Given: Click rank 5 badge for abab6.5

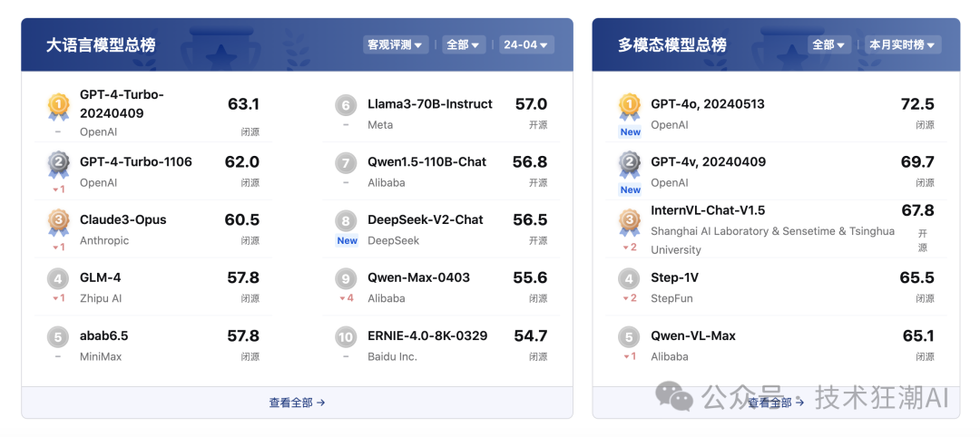Looking at the screenshot, I should 58,337.
